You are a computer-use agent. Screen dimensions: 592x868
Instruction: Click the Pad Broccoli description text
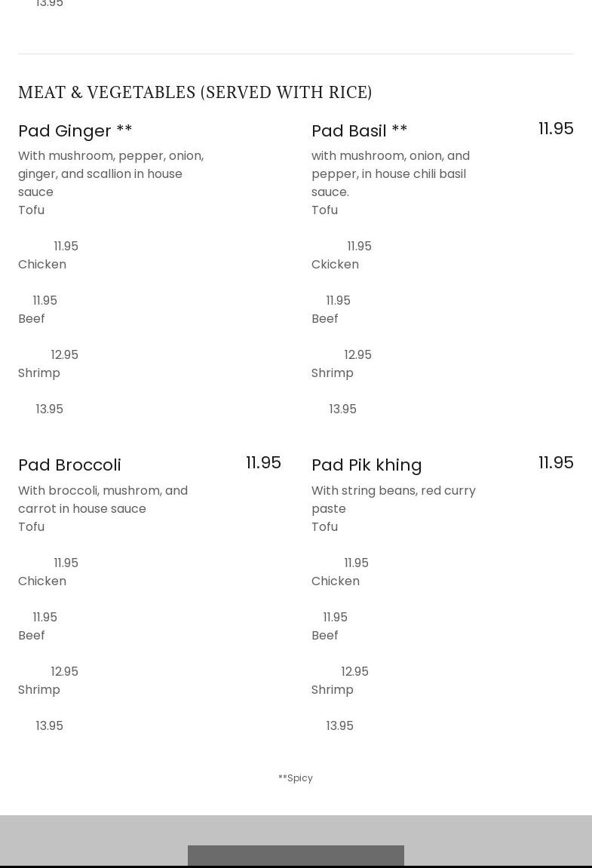pos(103,499)
